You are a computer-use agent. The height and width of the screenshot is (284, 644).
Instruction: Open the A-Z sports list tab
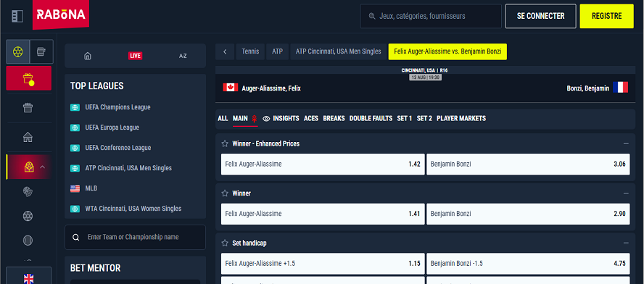tap(183, 56)
